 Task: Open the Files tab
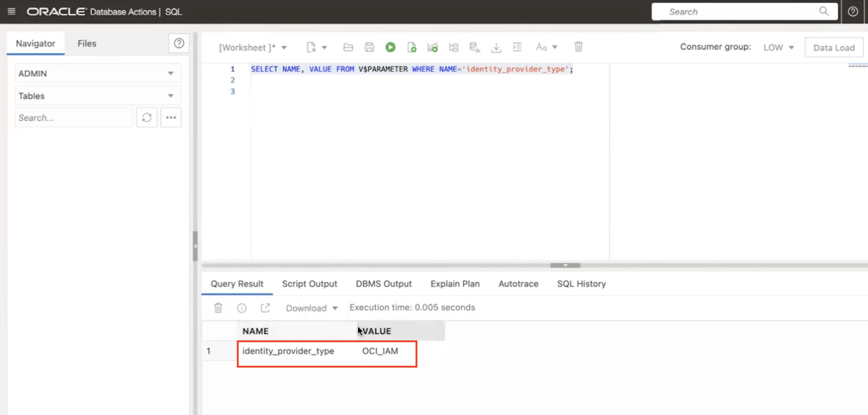tap(87, 44)
